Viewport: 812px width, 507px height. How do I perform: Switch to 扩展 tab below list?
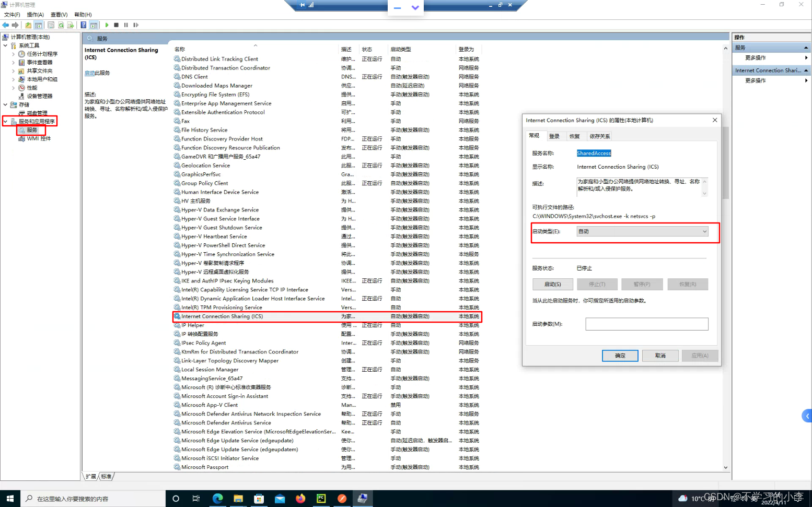(91, 476)
